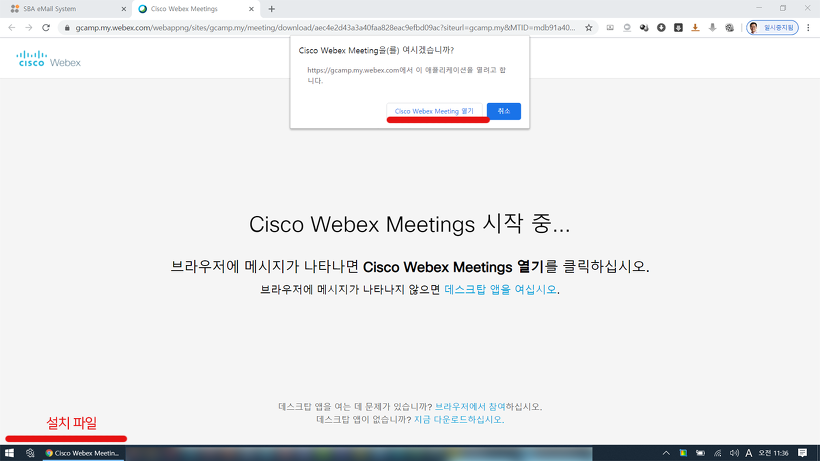Click the orange download arrow extension
This screenshot has width=820, height=461.
(x=695, y=28)
